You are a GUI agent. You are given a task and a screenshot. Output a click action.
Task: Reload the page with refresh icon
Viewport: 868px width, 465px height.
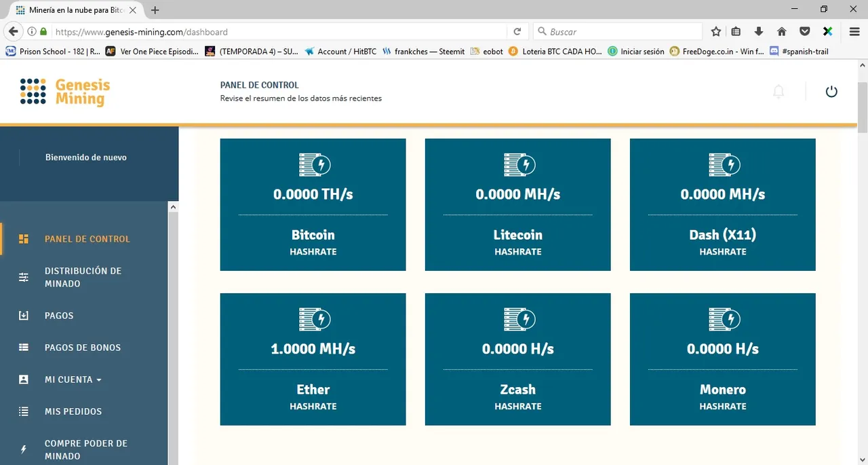(517, 31)
